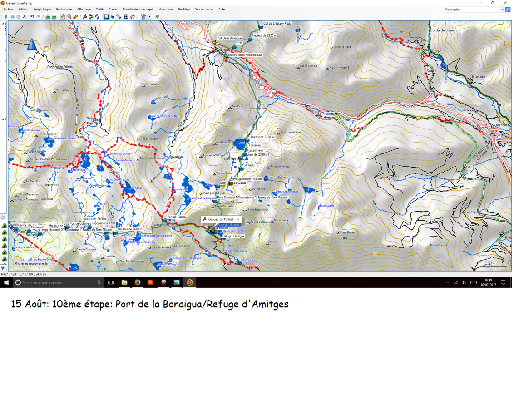Select the C-28 waypoint pin
514x420 pixels.
point(234,48)
